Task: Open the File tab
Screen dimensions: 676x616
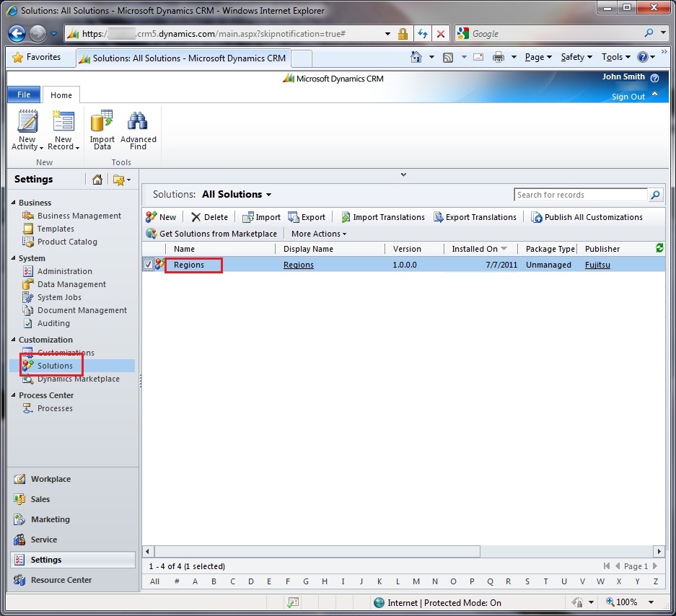Action: coord(24,94)
